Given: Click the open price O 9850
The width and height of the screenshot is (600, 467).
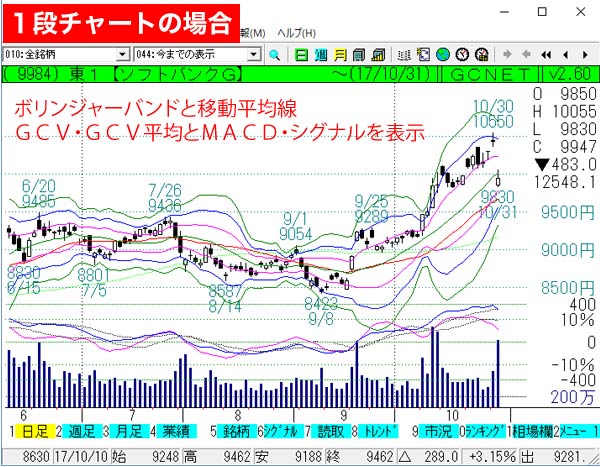Looking at the screenshot, I should coord(565,94).
